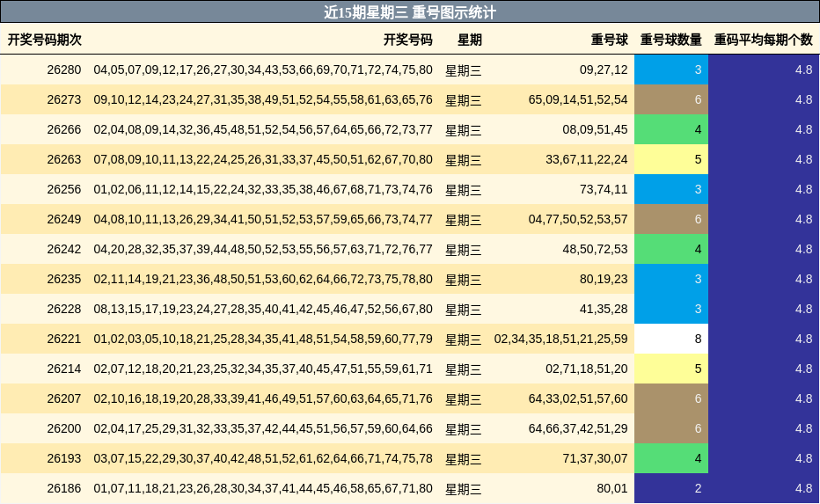Image resolution: width=820 pixels, height=504 pixels.
Task: Select draw number 26221
Action: (x=64, y=339)
